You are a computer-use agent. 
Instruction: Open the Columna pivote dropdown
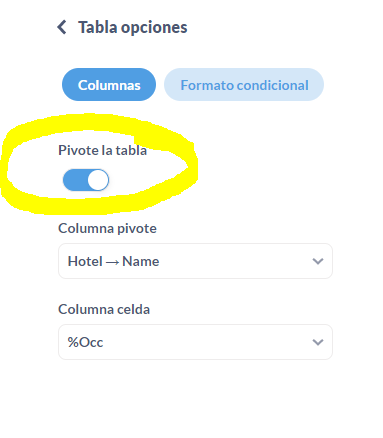pyautogui.click(x=195, y=261)
